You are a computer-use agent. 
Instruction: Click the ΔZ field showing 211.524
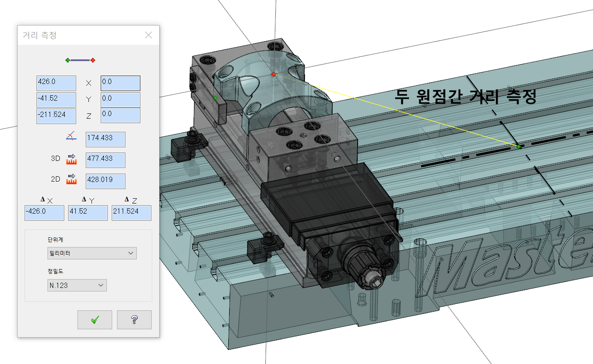132,213
